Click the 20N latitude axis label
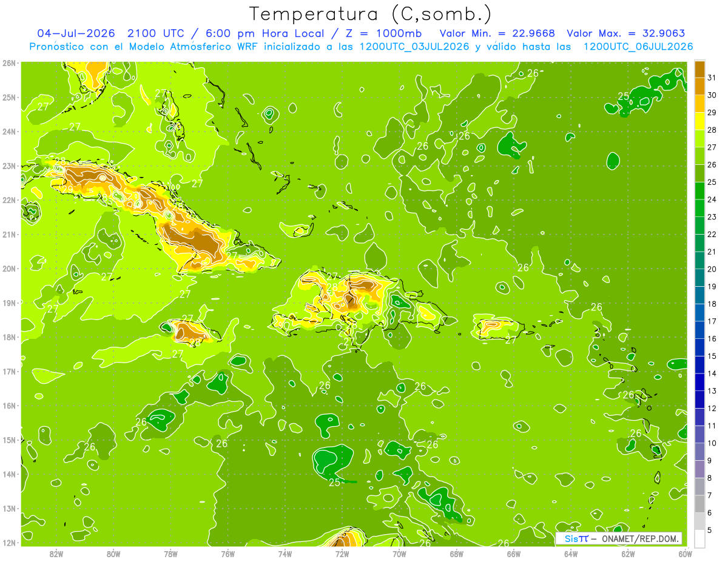 [x=8, y=268]
